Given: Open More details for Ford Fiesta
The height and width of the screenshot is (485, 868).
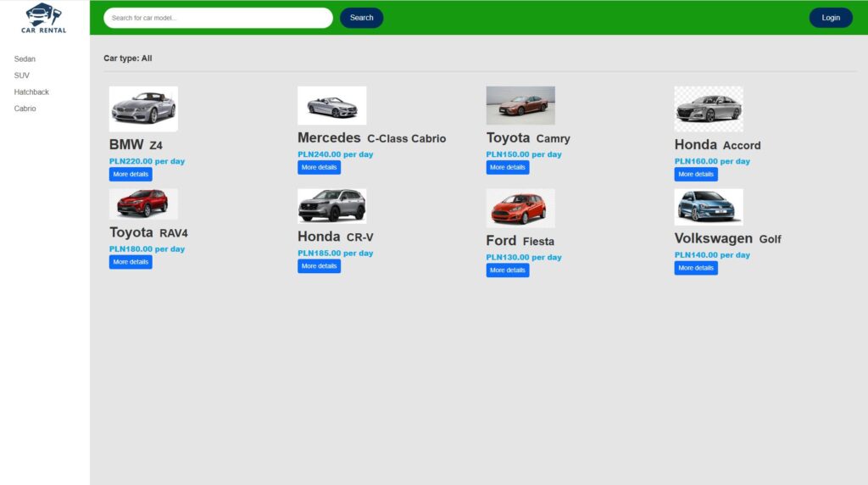Looking at the screenshot, I should (508, 270).
